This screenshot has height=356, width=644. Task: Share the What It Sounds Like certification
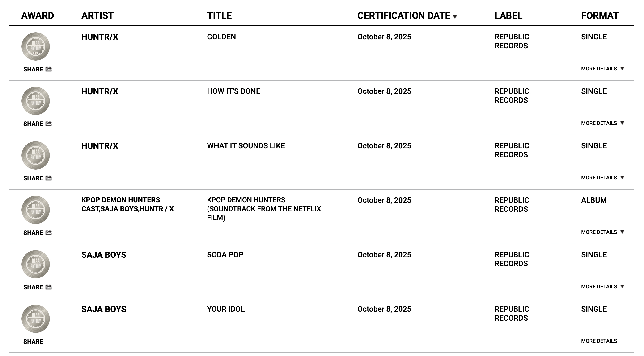pos(48,178)
